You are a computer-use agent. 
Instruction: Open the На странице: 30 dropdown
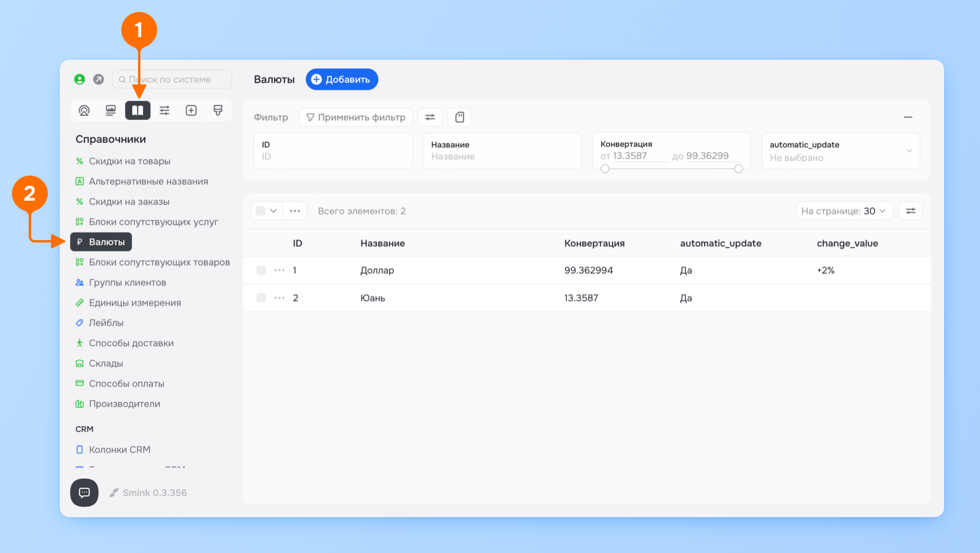pos(844,211)
